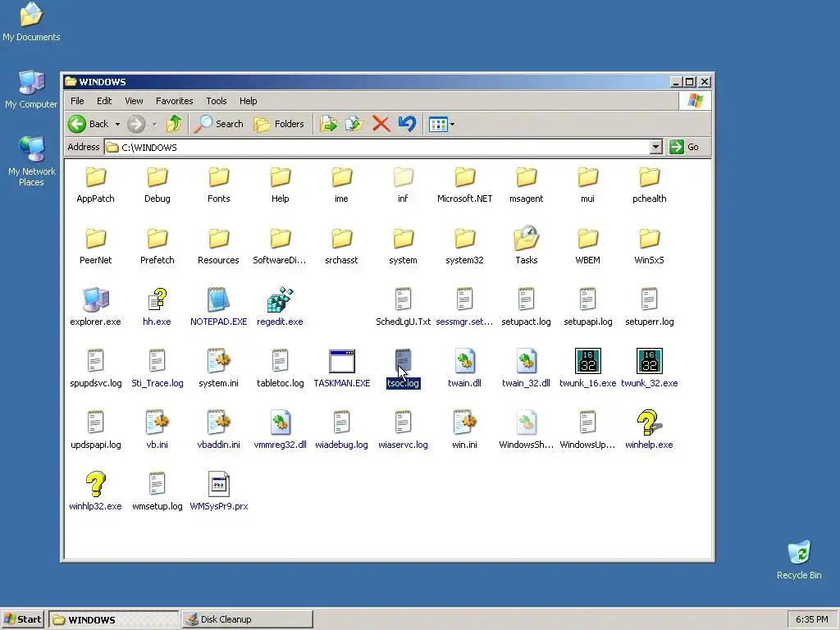
Task: Click the Forward arrow button
Action: coord(136,125)
